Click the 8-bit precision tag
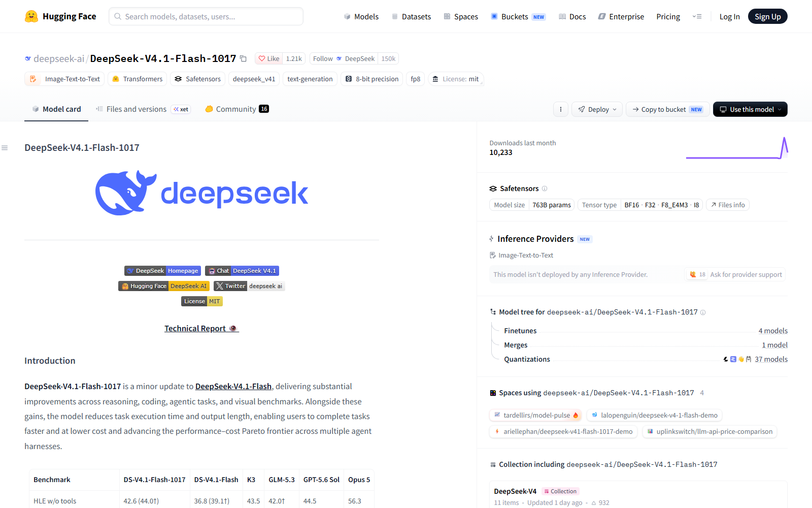Image resolution: width=812 pixels, height=508 pixels. (x=371, y=79)
